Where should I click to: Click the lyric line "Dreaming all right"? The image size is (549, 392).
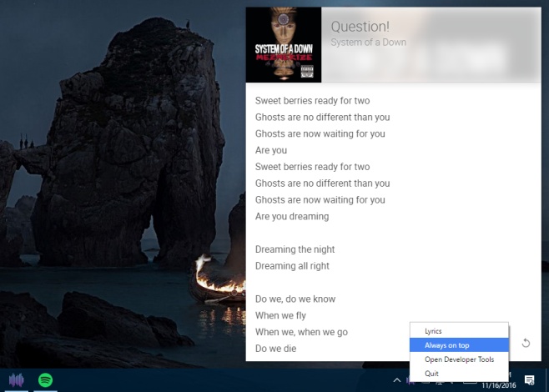pyautogui.click(x=292, y=266)
